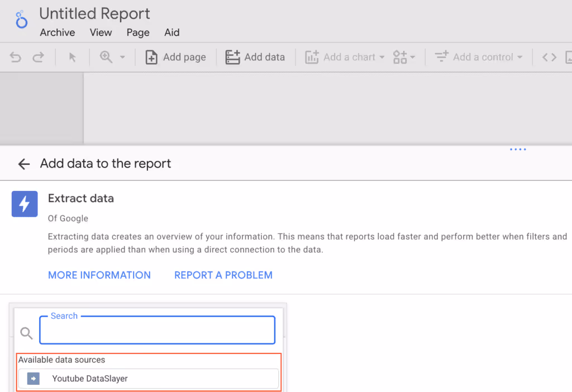The height and width of the screenshot is (392, 572).
Task: Open the Archive menu
Action: [57, 32]
